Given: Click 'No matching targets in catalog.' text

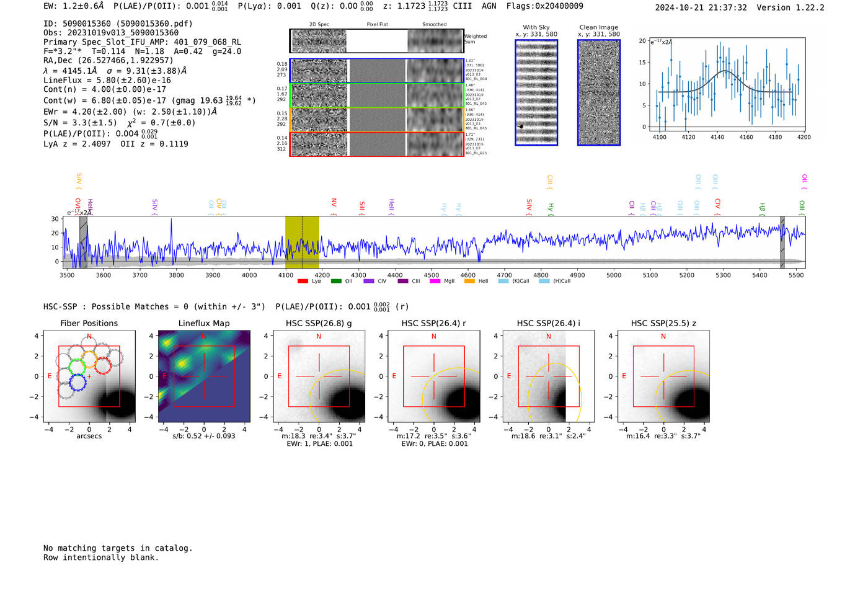Looking at the screenshot, I should coord(118,548).
